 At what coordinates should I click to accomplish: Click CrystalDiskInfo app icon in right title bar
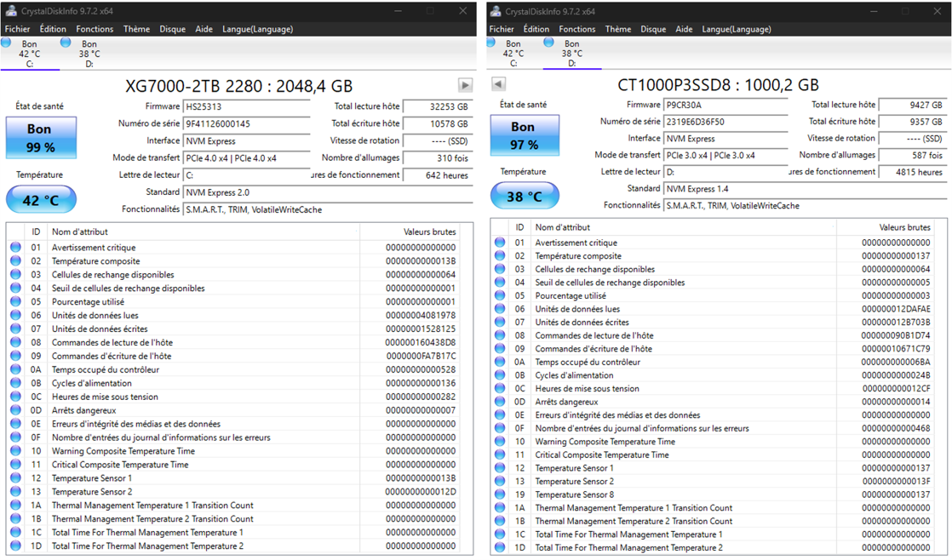pos(496,11)
